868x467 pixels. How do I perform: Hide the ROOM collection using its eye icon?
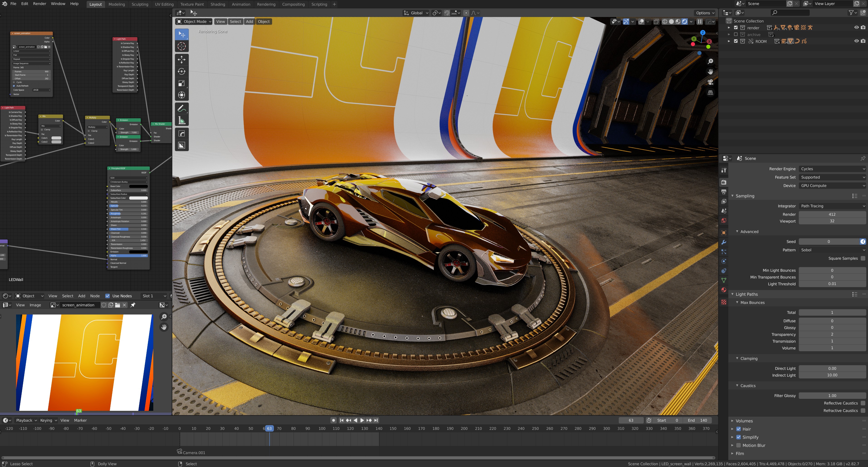[857, 41]
